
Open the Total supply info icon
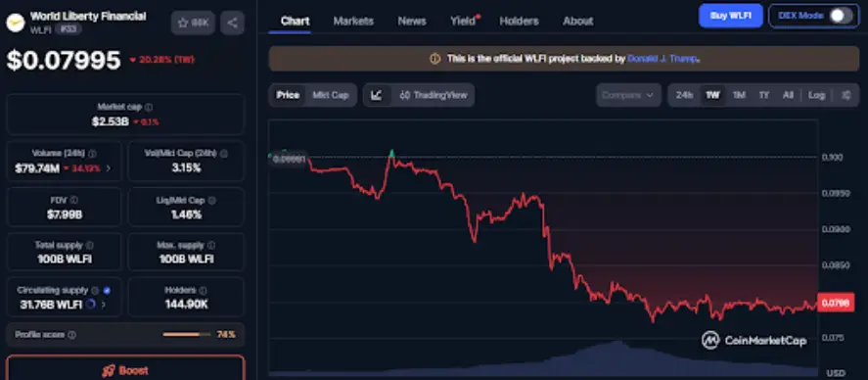(x=90, y=245)
